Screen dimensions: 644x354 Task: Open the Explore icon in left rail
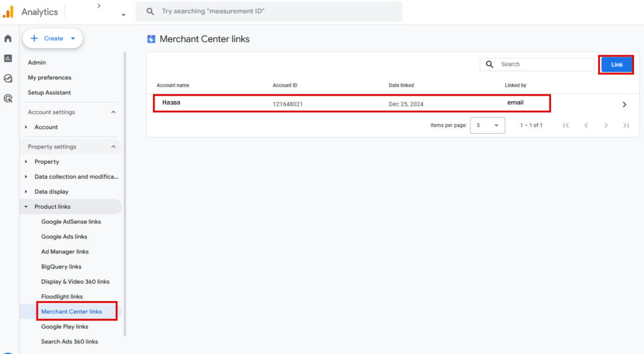click(8, 79)
